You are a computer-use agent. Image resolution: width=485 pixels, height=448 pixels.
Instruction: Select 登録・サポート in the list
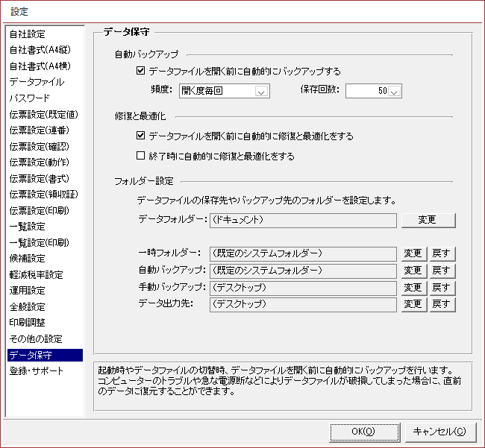tap(36, 370)
